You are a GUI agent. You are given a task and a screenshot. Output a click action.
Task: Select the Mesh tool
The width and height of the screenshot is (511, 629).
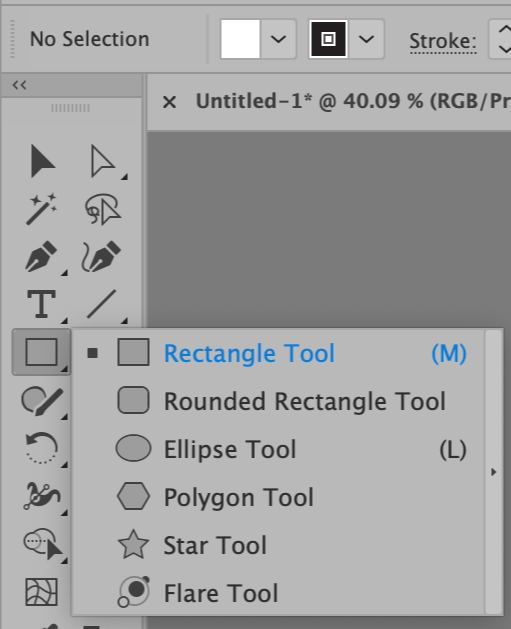point(41,592)
